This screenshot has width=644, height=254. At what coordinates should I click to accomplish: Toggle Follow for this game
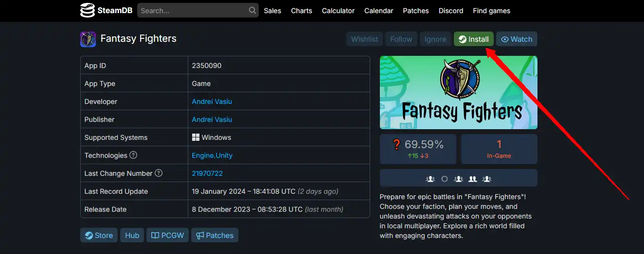tap(401, 39)
